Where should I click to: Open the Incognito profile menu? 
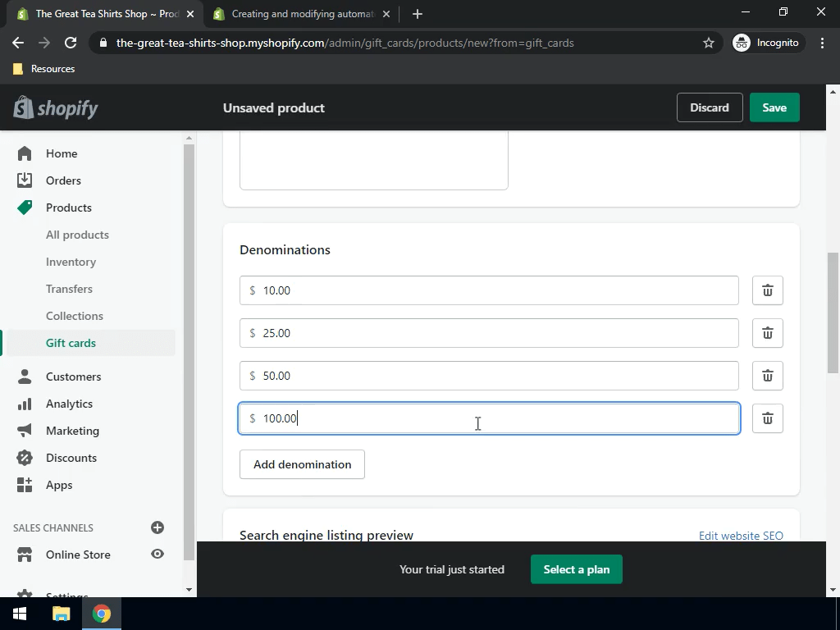766,43
